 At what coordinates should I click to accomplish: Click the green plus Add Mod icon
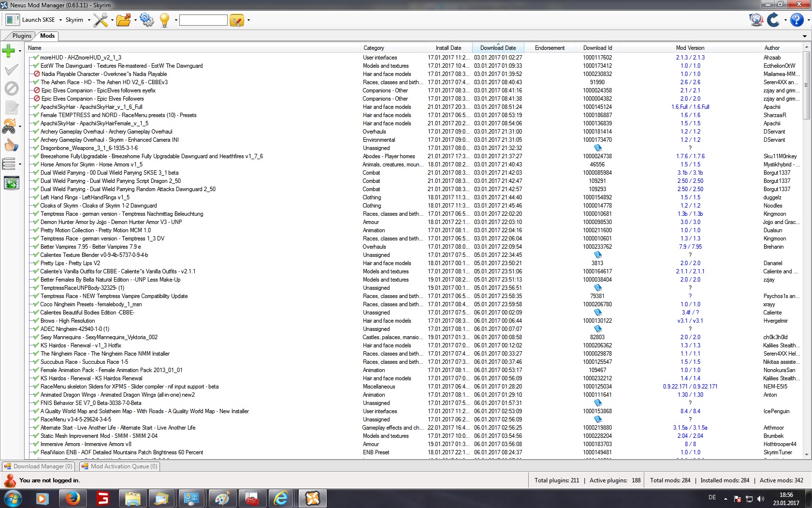click(9, 50)
